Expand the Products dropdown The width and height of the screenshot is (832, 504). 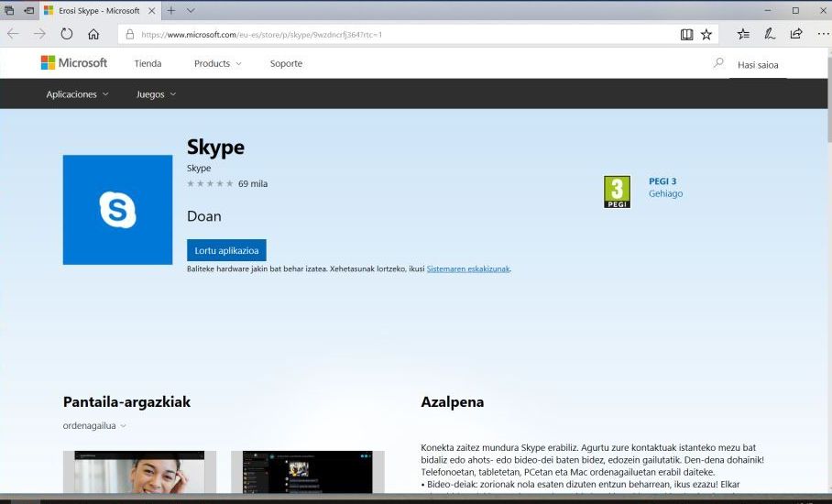tap(217, 63)
